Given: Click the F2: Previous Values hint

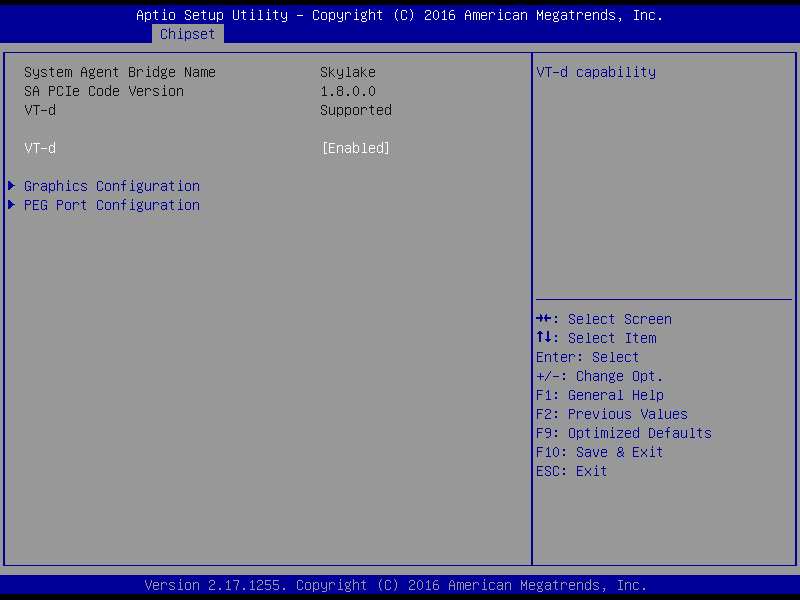Looking at the screenshot, I should pos(612,414).
